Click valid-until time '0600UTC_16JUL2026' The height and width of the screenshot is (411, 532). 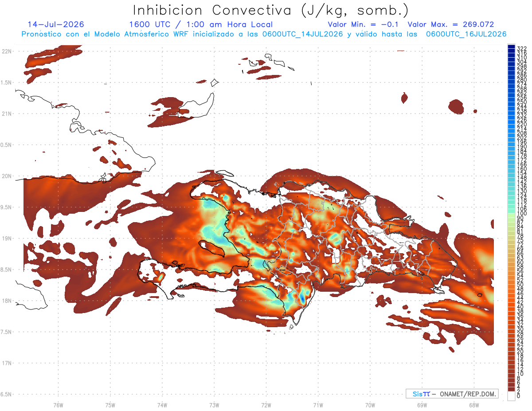[466, 34]
